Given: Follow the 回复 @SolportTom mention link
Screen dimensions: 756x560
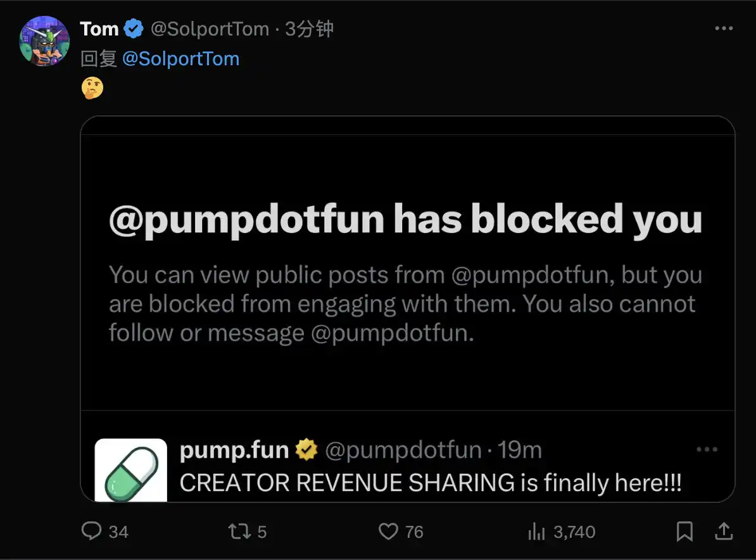Looking at the screenshot, I should point(180,59).
